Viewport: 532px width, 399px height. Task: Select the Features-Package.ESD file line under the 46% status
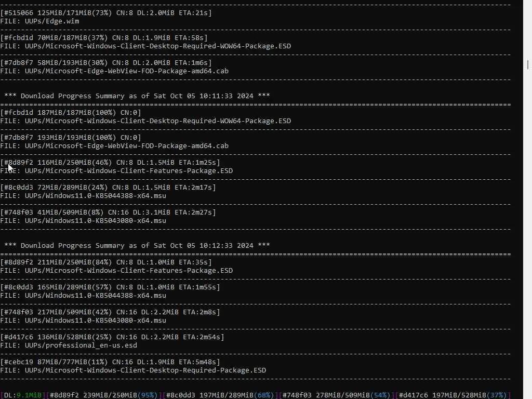[x=116, y=170]
